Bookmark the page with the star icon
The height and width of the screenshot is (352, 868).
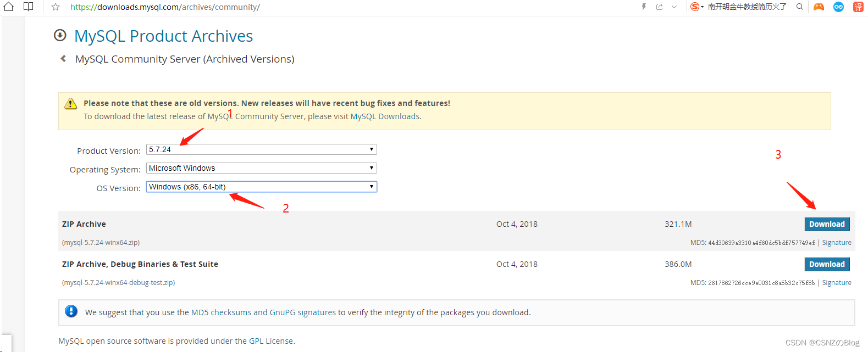(56, 7)
